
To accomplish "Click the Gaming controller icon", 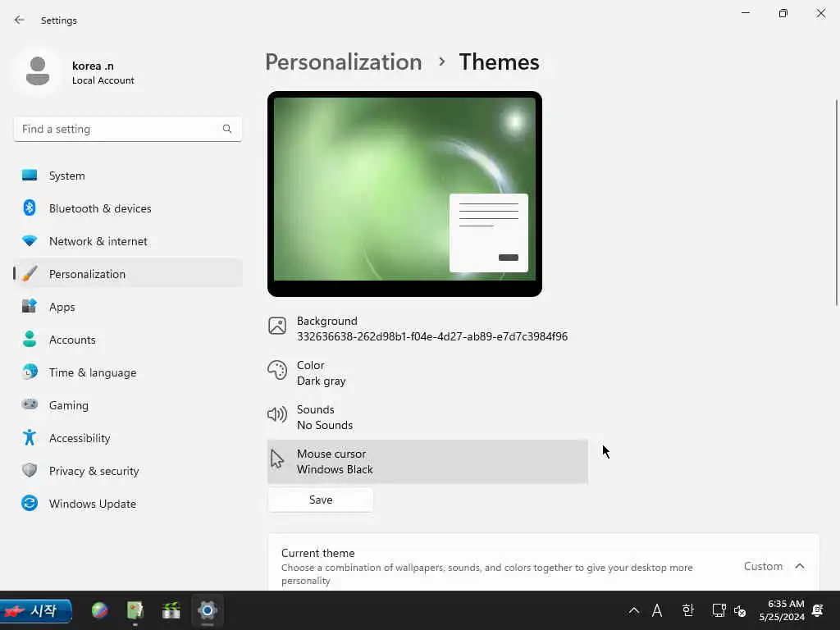I will [30, 404].
